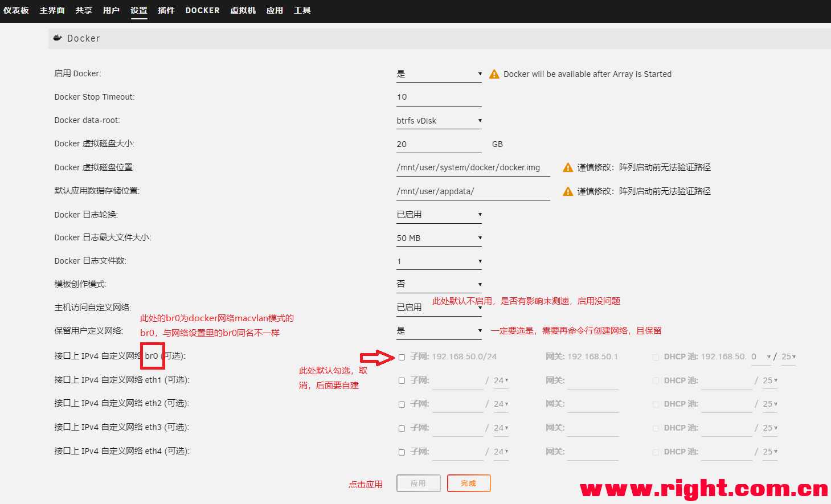Toggle the eth2 DHCP pool checkbox
This screenshot has height=504, width=831.
coord(656,404)
